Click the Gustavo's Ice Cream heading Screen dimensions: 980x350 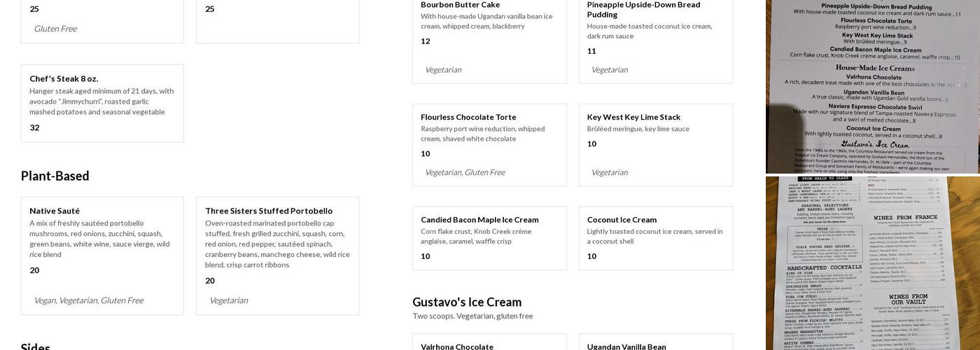(467, 302)
